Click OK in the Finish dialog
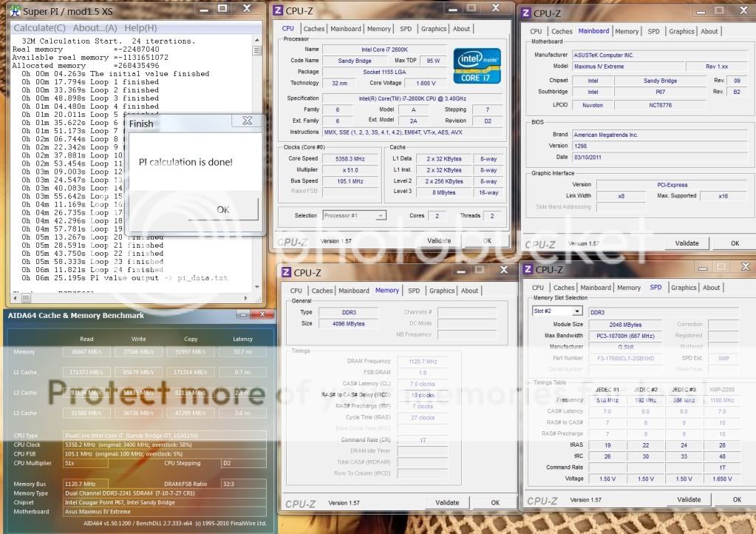This screenshot has height=534, width=756. [222, 209]
